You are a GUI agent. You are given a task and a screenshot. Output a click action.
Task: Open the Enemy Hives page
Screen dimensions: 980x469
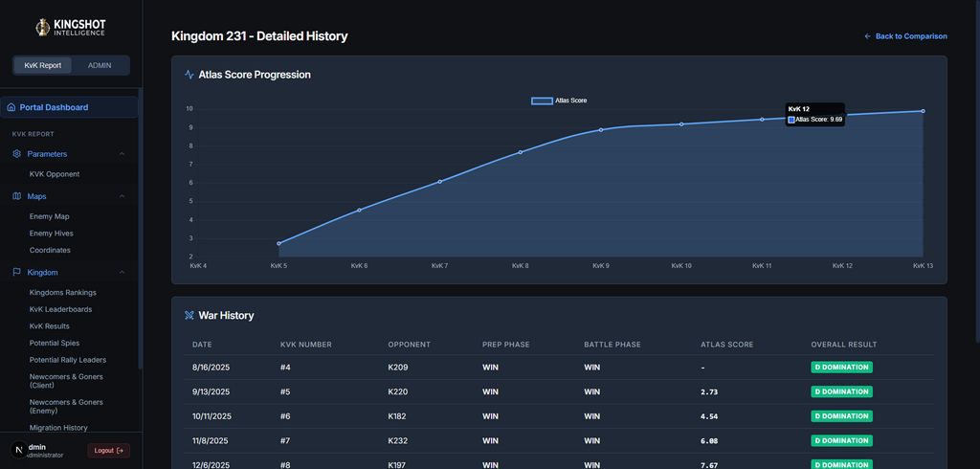[x=52, y=234]
